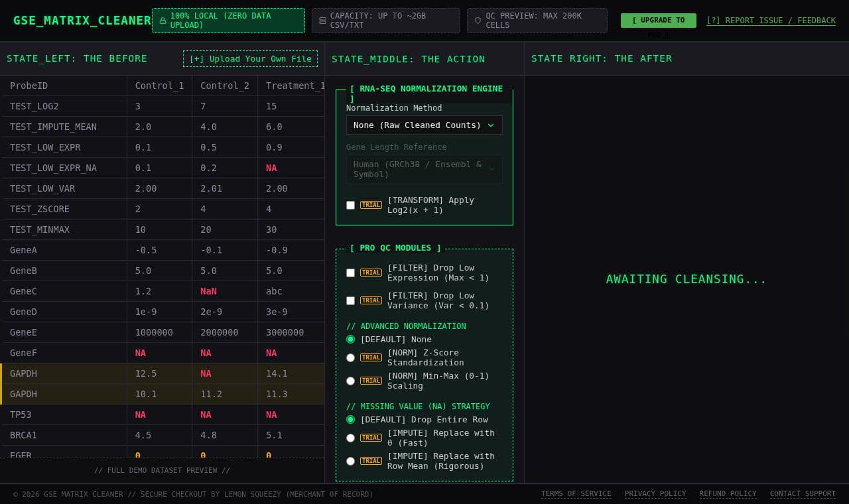
Task: Select Min-Max (0-1) Scaling radio option
Action: tap(350, 381)
